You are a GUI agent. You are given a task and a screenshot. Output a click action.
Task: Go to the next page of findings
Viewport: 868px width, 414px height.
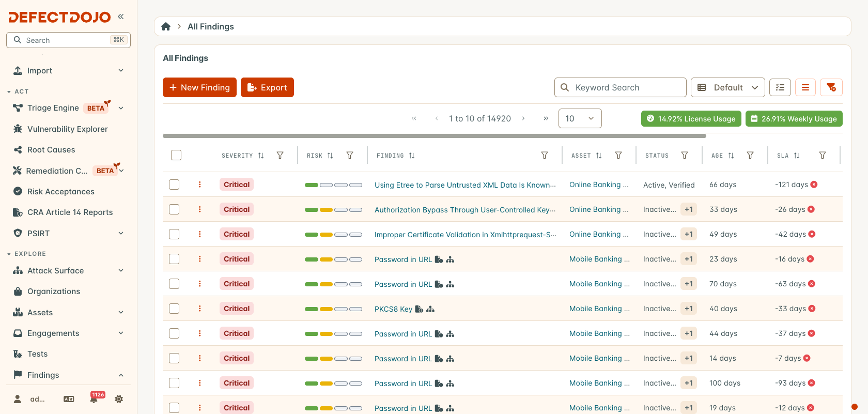[x=523, y=118]
